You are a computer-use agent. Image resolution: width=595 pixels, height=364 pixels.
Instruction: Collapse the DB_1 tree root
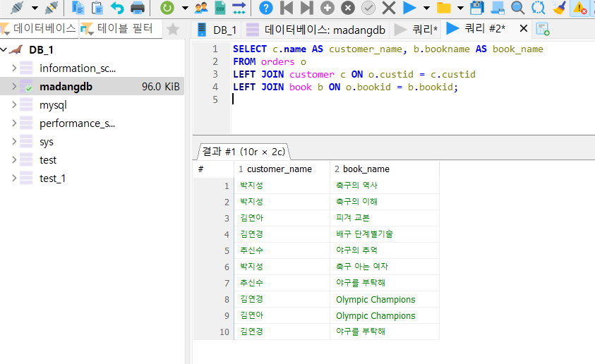[4, 49]
